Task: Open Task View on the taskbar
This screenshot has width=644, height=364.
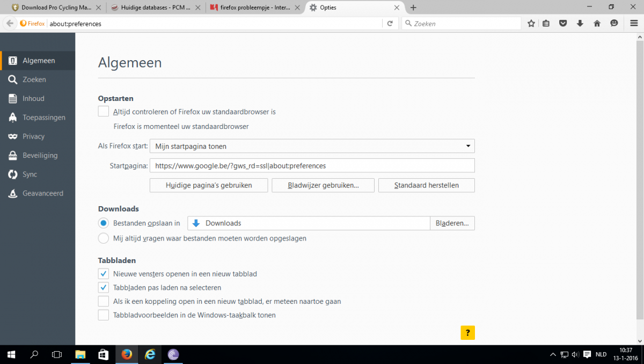Action: coord(57,354)
